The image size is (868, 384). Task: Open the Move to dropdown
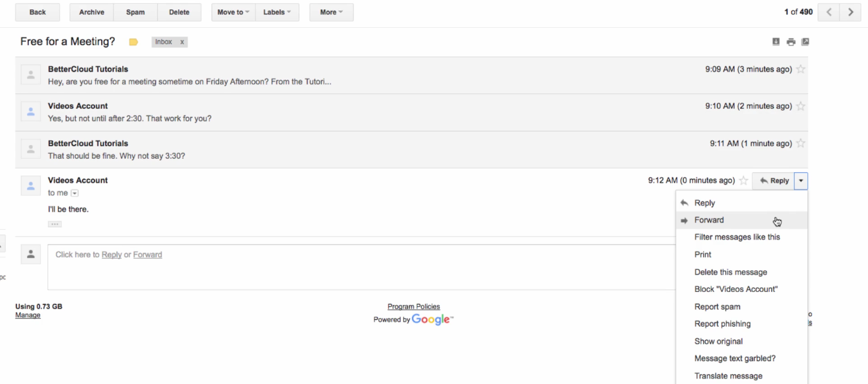click(x=234, y=12)
